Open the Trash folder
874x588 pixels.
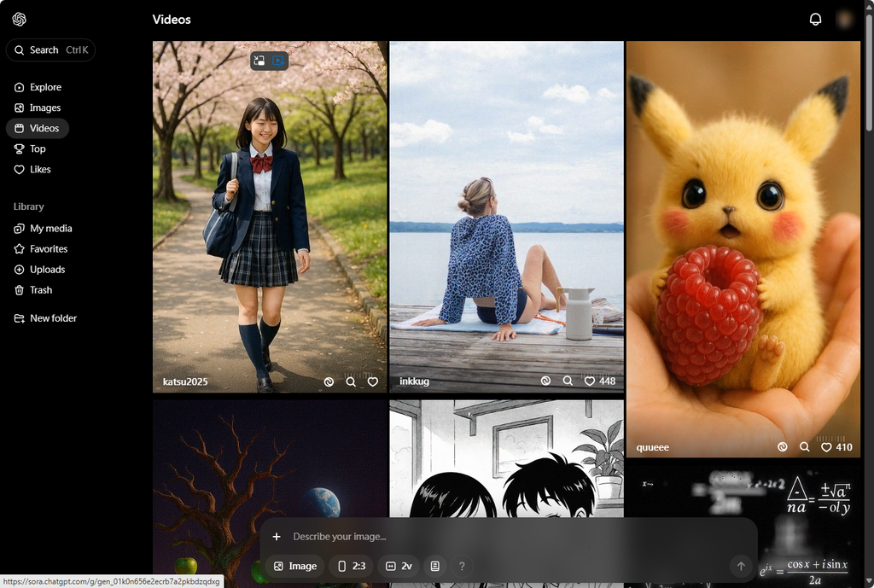pos(33,290)
